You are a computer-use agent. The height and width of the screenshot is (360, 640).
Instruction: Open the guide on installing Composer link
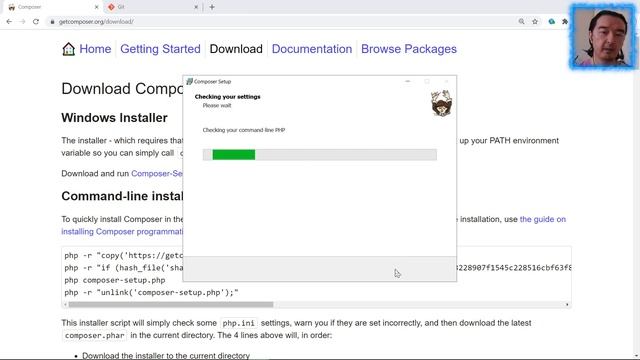[543, 219]
